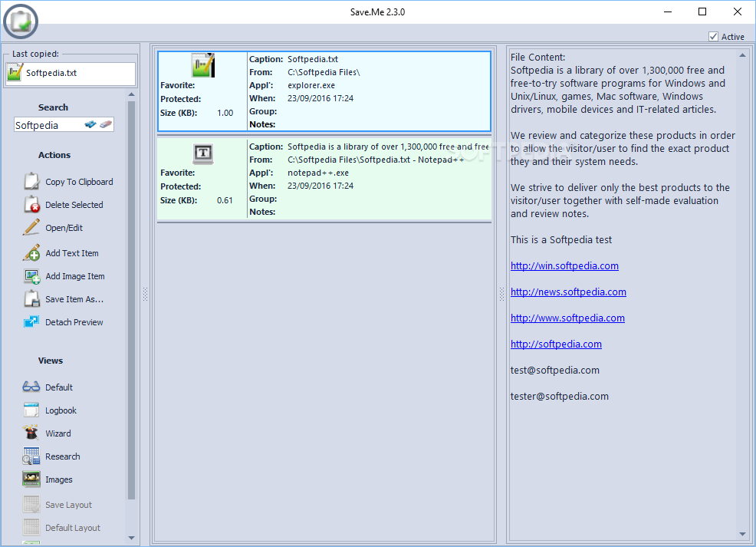Image resolution: width=756 pixels, height=547 pixels.
Task: Click the sidebar vertical scrollbar thumb
Action: [x=132, y=300]
